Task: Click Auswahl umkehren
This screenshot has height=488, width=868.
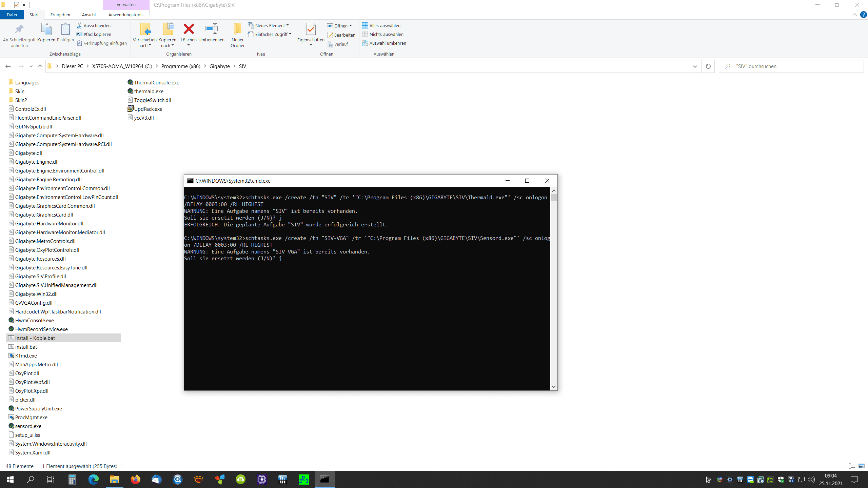Action: tap(384, 43)
